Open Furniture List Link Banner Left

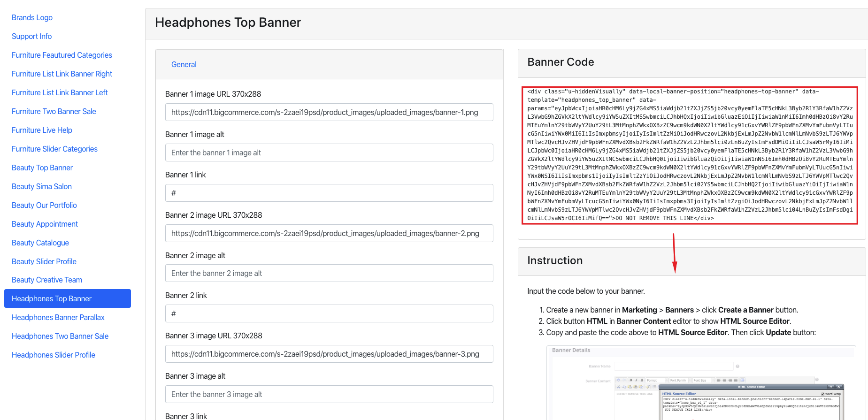[x=60, y=92]
